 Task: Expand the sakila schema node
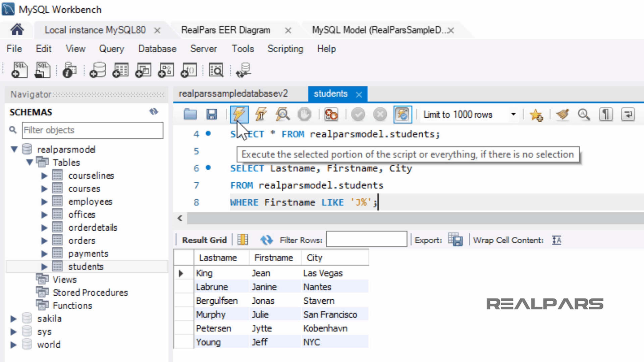pyautogui.click(x=13, y=318)
